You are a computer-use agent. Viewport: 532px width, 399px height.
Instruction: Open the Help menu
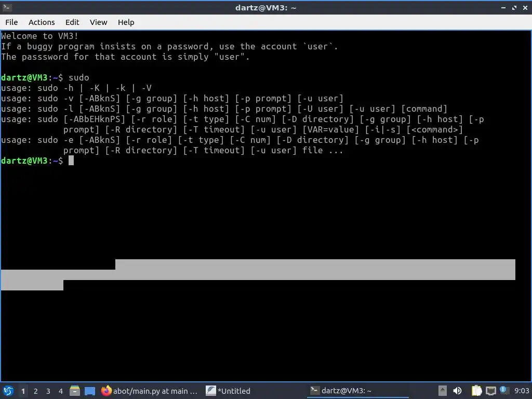[126, 22]
